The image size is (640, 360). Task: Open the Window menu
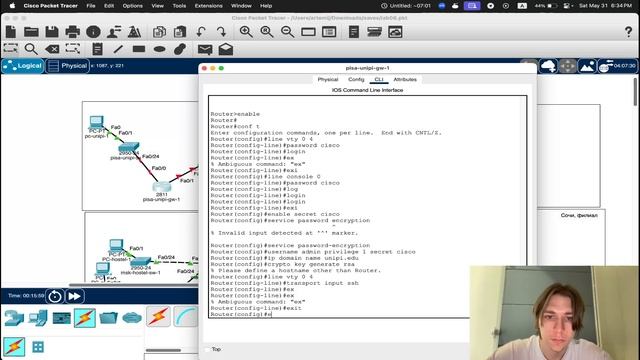tap(241, 6)
